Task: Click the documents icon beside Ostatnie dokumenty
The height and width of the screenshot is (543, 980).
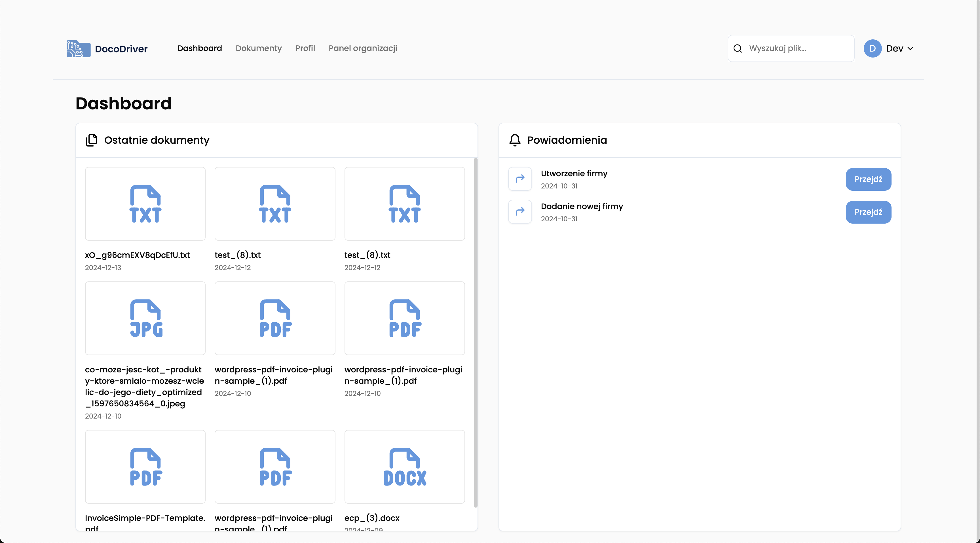Action: click(x=91, y=140)
